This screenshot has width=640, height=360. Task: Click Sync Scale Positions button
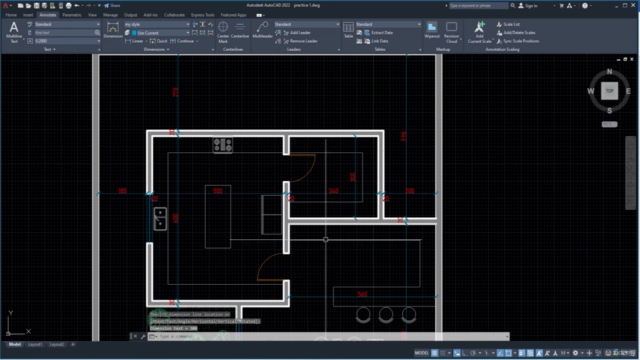[518, 41]
